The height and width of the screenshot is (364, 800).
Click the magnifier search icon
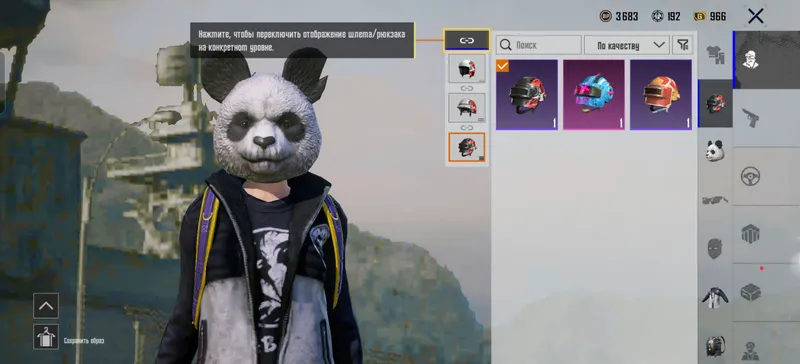pos(506,45)
